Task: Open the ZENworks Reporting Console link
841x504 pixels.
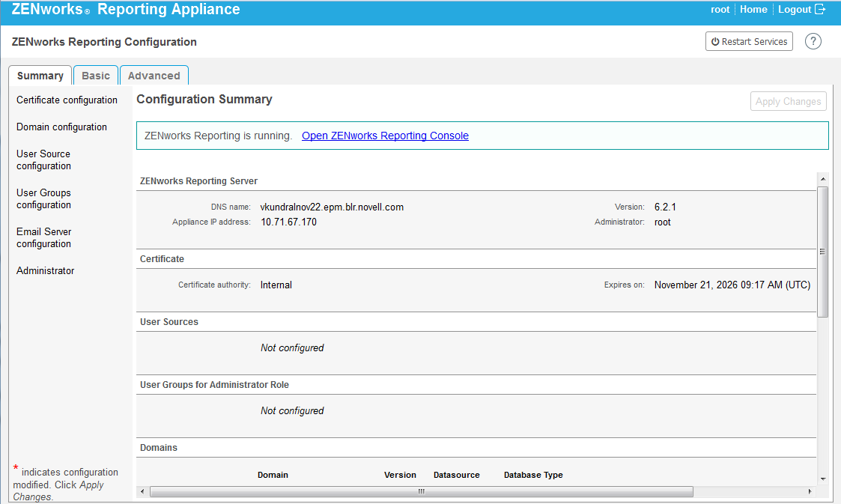Action: coord(385,136)
